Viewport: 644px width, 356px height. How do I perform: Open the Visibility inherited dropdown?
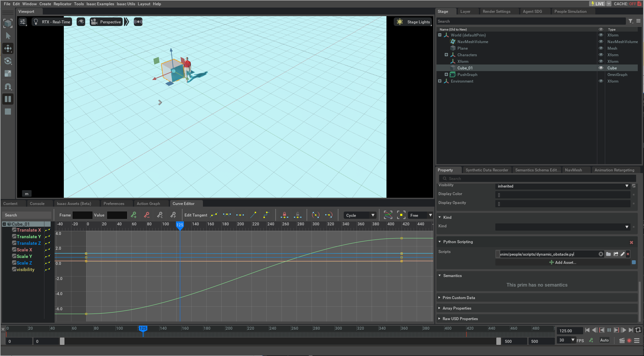[563, 186]
